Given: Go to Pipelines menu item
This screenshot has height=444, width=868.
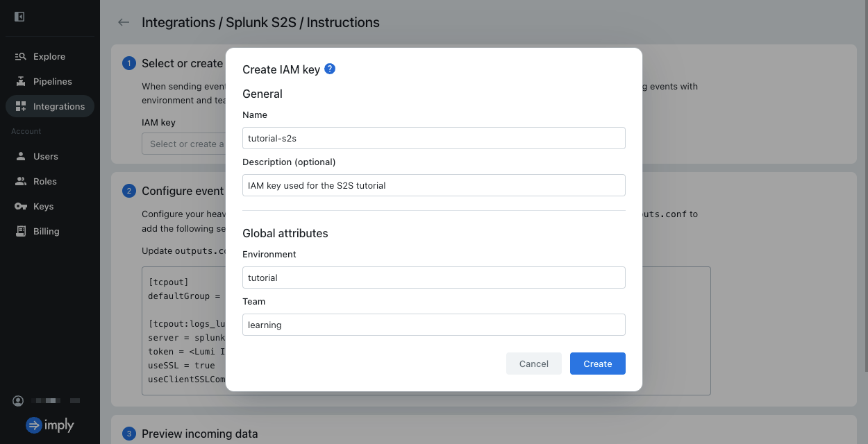Looking at the screenshot, I should coord(50,81).
